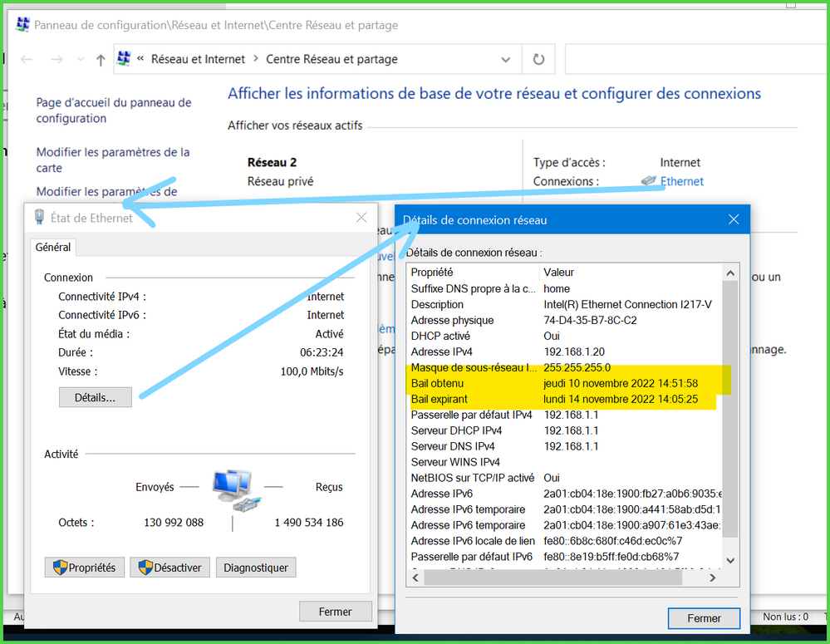
Task: Expand the address bar history dropdown
Action: click(505, 59)
